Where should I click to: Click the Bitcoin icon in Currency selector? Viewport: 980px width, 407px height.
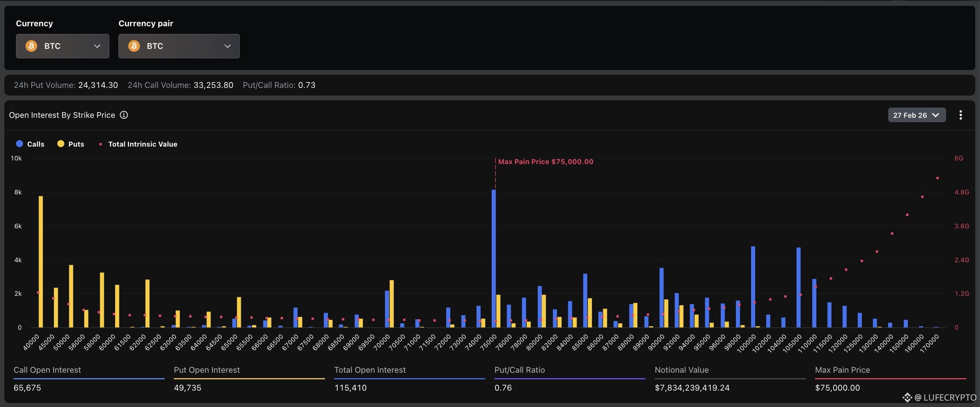(x=31, y=46)
